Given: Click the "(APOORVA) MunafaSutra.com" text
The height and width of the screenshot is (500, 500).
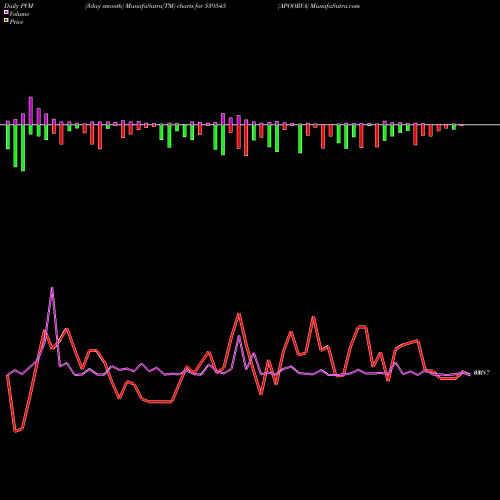Looking at the screenshot, I should (x=319, y=6).
